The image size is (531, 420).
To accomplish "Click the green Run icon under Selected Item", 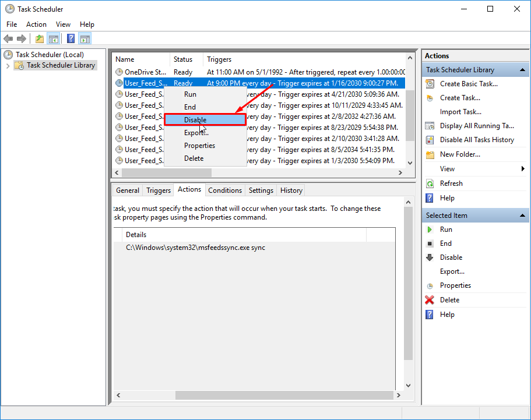I will tap(430, 230).
